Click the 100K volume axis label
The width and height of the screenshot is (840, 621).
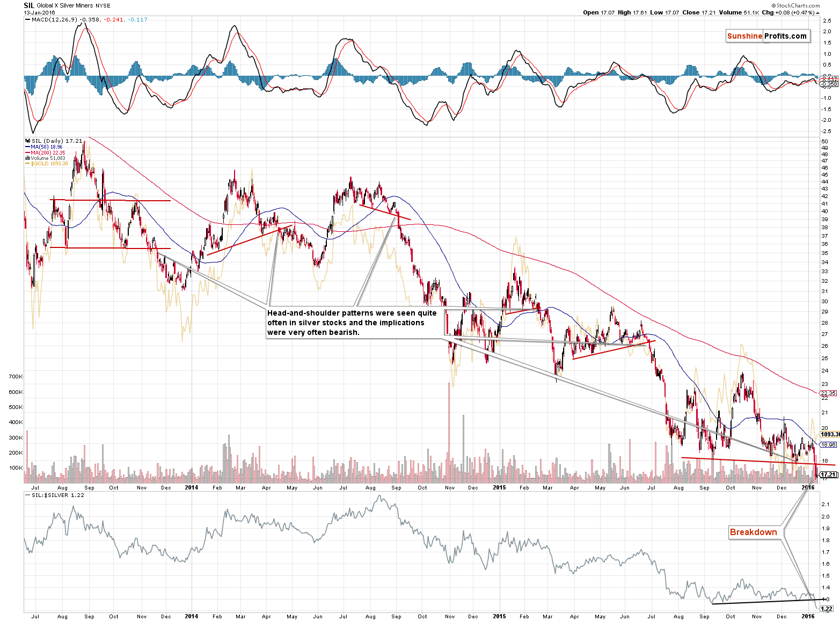(x=16, y=468)
